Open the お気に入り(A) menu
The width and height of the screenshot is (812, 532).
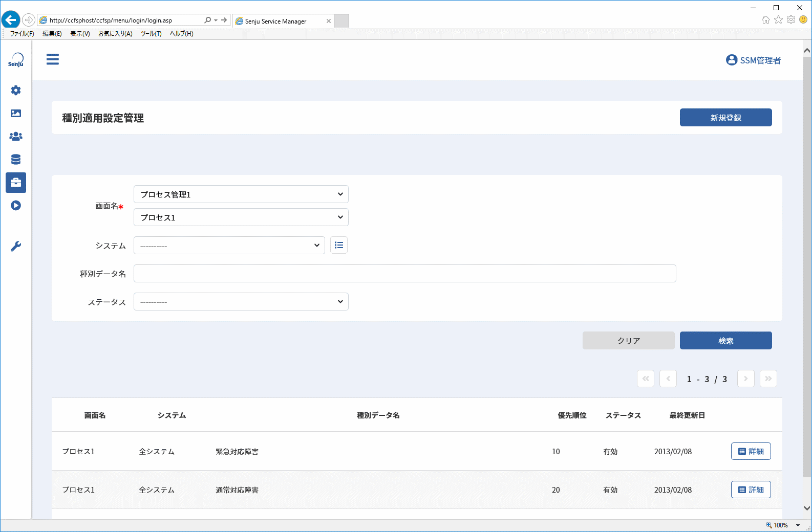coord(115,34)
